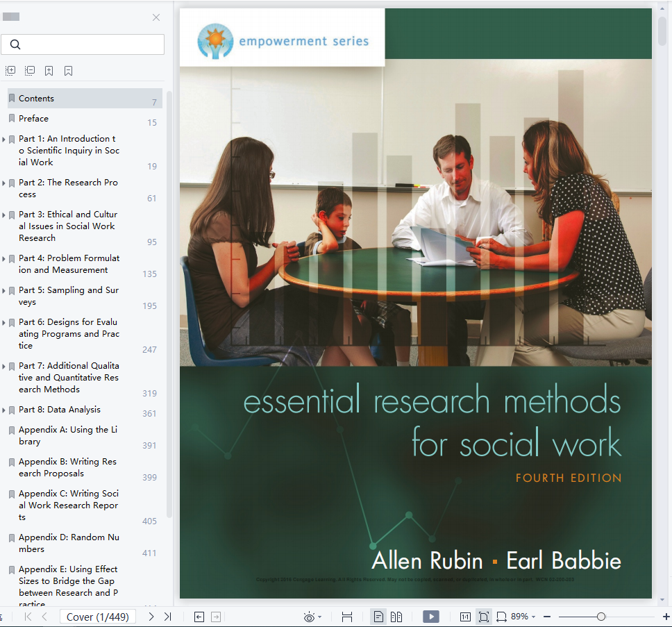The image size is (672, 627).
Task: Jump to Part 5: Sampling and Surveys
Action: 69,296
